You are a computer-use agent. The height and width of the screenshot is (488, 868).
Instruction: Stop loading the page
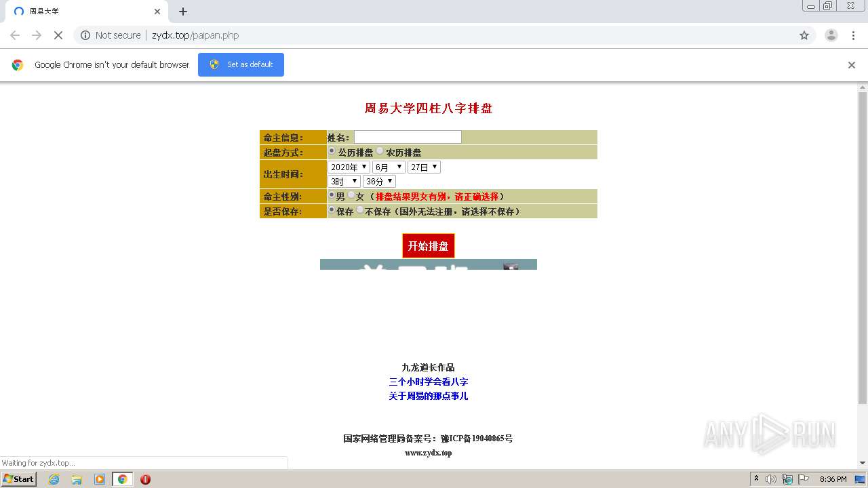tap(58, 35)
